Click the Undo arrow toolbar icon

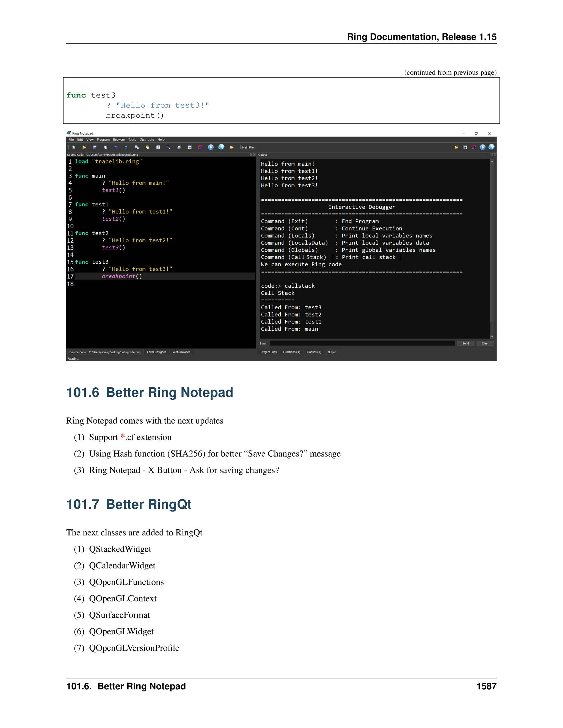click(x=116, y=147)
